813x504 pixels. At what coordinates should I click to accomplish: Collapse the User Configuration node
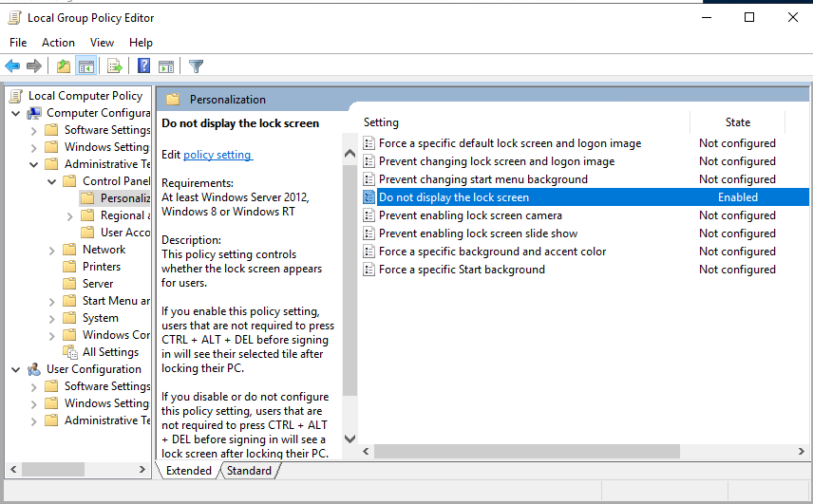[x=16, y=369]
